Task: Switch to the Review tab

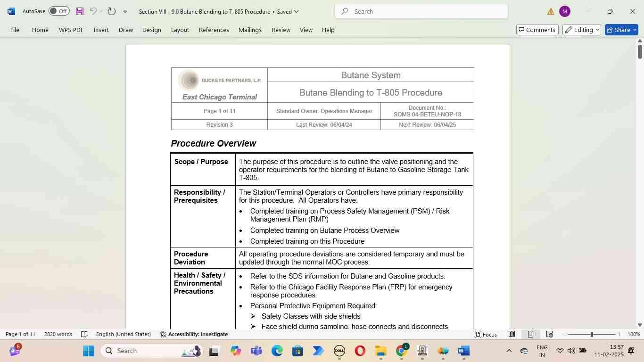Action: click(x=281, y=30)
